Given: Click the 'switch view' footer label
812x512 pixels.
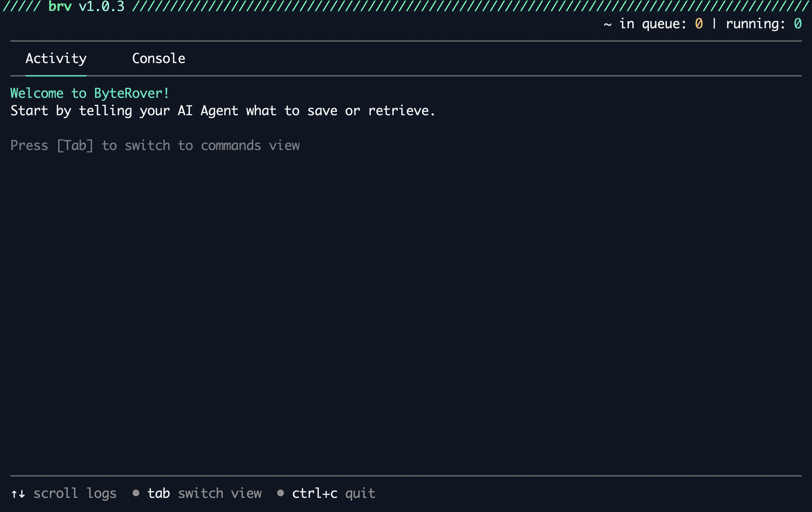Looking at the screenshot, I should [x=220, y=493].
